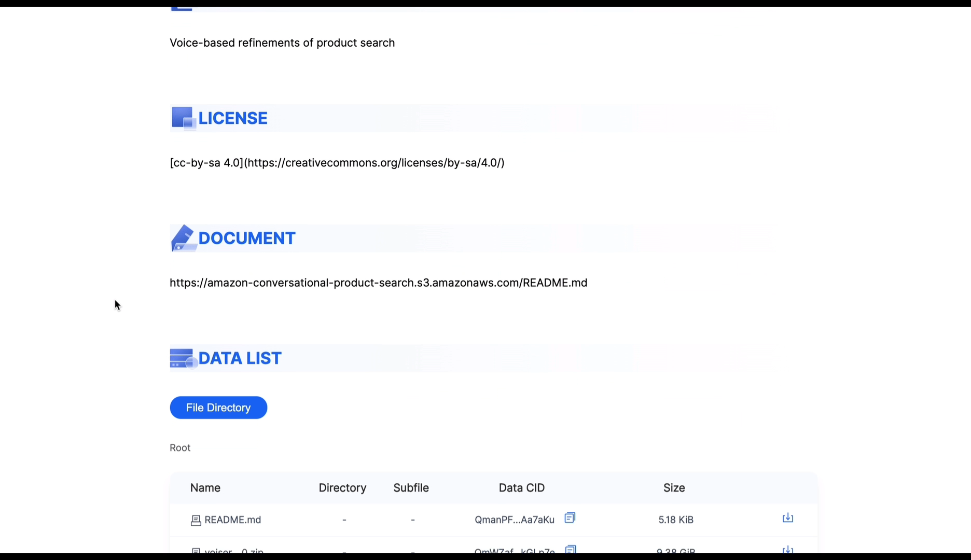Download the README.md file
The image size is (971, 560).
point(787,518)
